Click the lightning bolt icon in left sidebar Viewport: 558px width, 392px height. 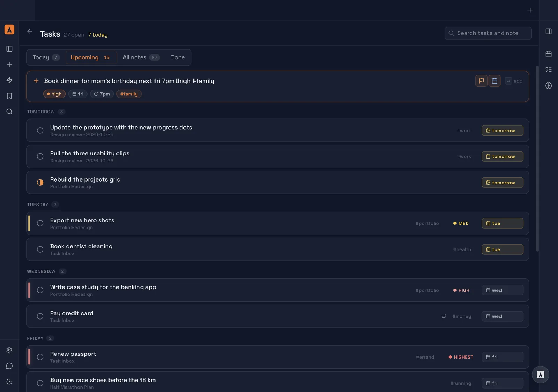point(9,80)
